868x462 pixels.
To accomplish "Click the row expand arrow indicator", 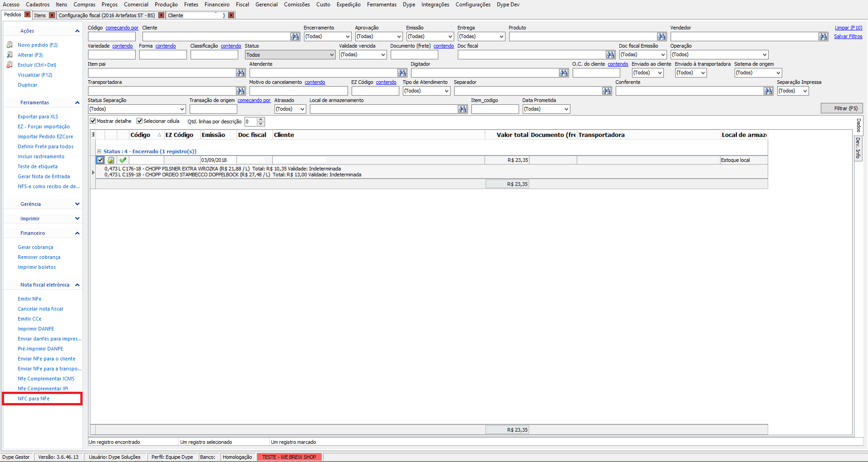I will point(93,172).
